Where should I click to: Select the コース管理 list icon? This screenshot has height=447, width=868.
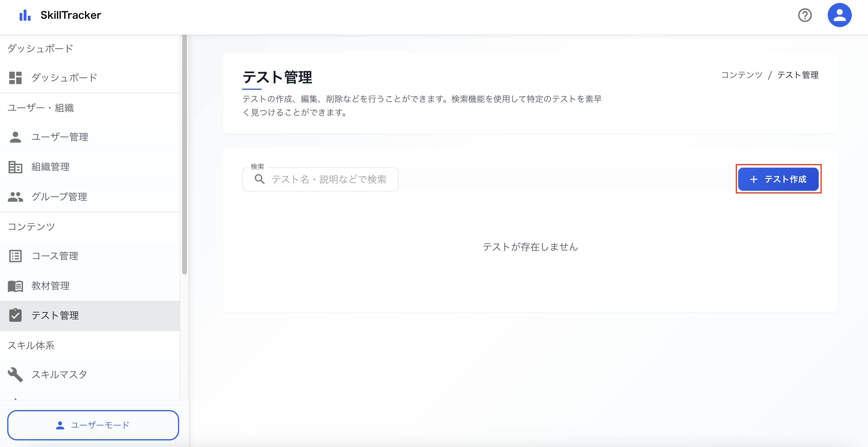[16, 256]
